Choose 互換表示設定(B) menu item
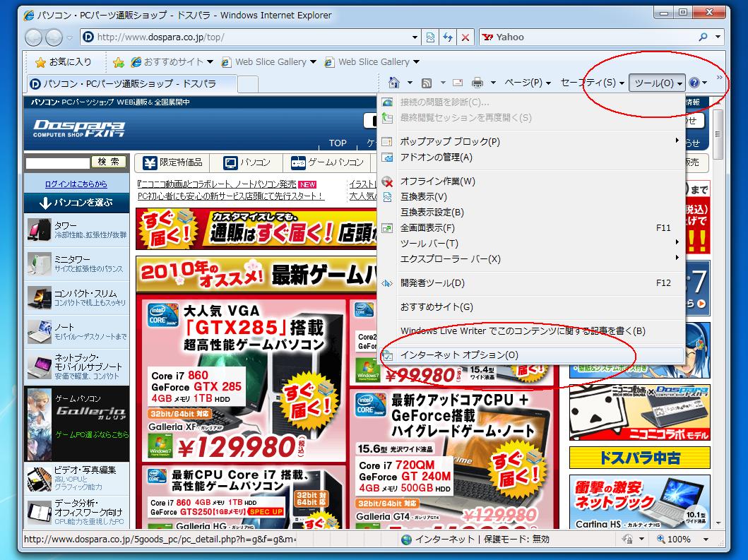 click(531, 213)
